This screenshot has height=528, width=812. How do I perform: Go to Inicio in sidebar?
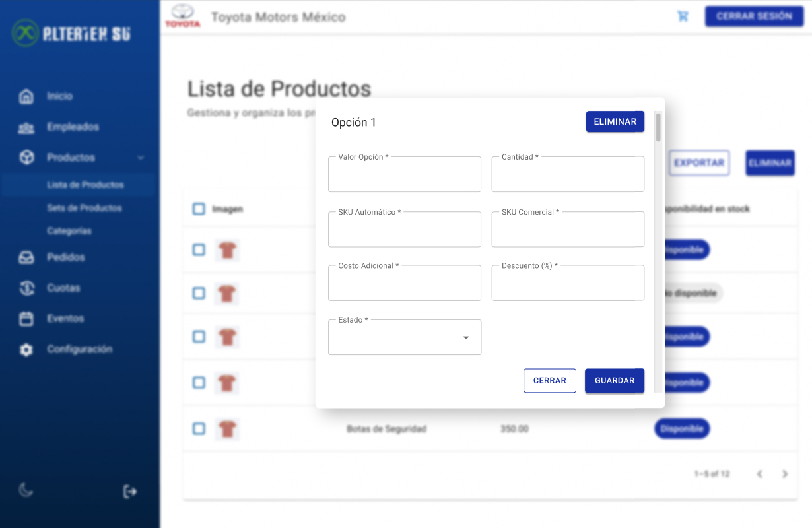point(59,96)
